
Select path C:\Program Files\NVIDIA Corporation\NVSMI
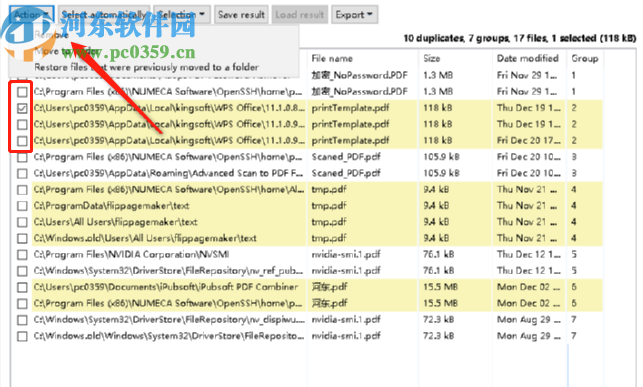pos(131,255)
